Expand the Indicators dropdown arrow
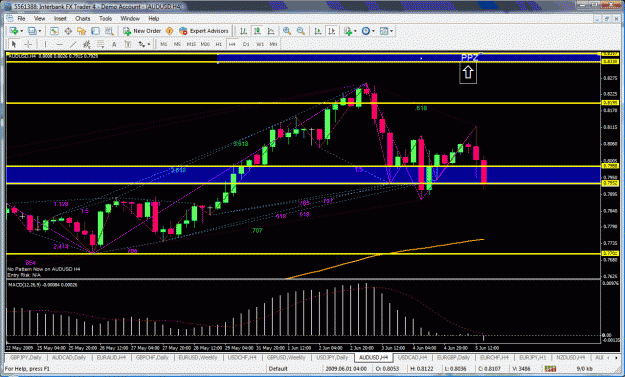 click(x=355, y=31)
